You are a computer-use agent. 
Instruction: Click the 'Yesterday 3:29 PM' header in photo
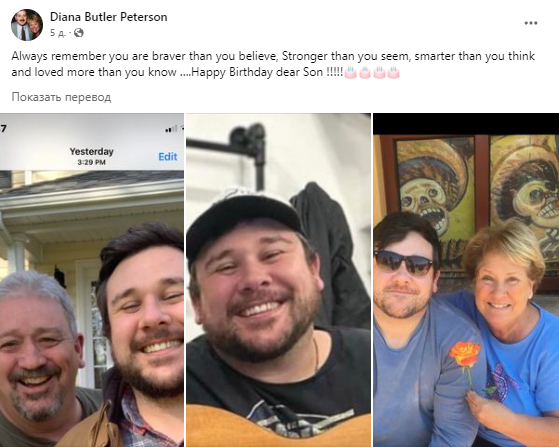(92, 156)
